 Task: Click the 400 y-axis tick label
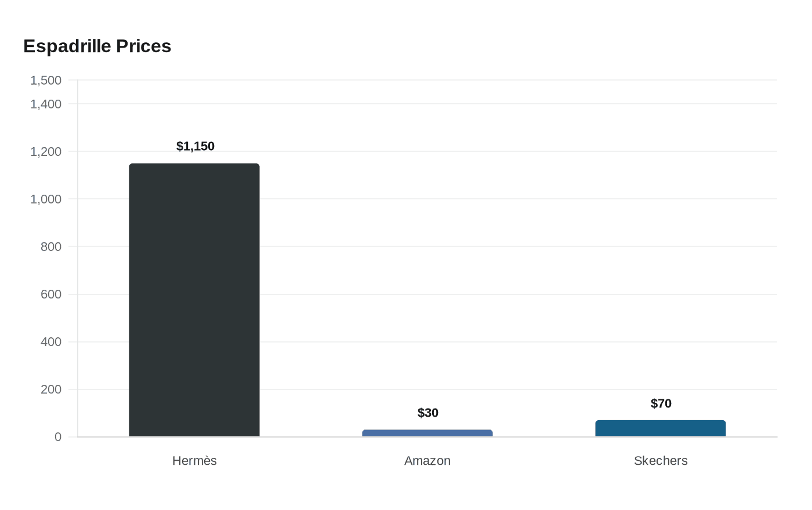(x=51, y=341)
